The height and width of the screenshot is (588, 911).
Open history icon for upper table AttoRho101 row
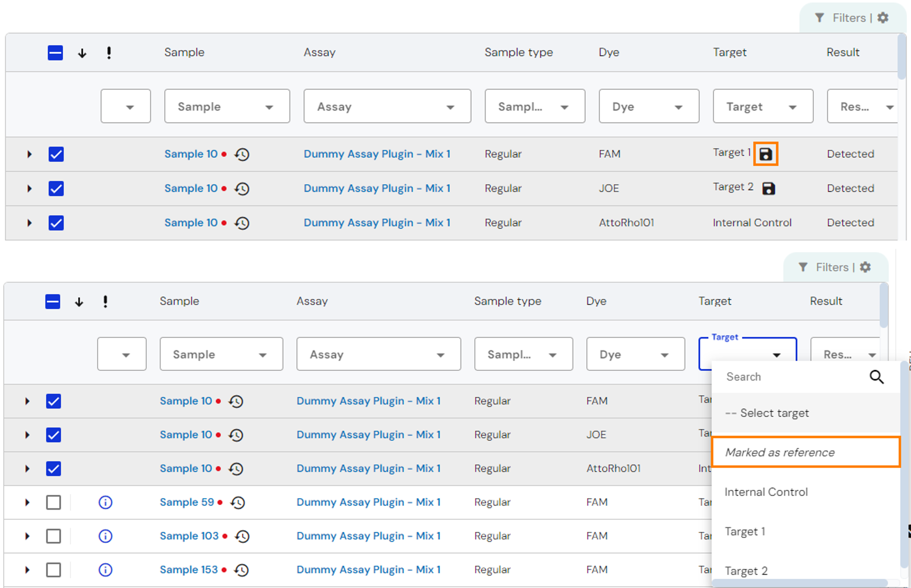pyautogui.click(x=242, y=223)
